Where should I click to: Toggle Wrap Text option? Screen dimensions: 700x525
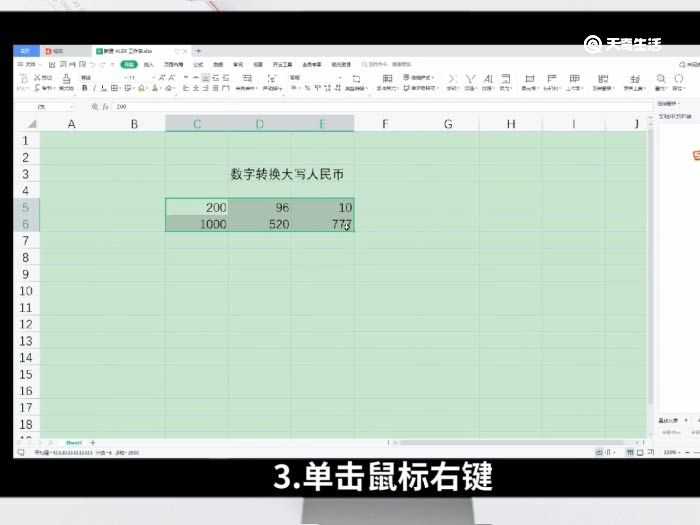click(x=271, y=79)
